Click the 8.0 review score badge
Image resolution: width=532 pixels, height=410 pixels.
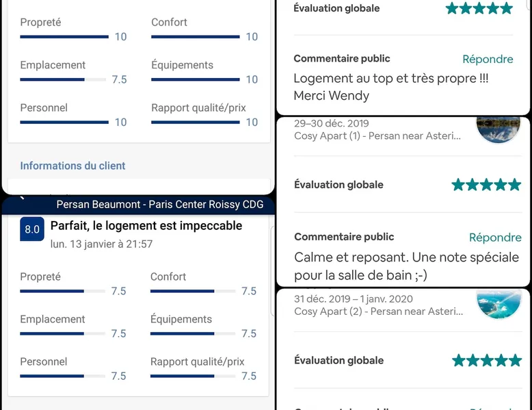point(32,229)
